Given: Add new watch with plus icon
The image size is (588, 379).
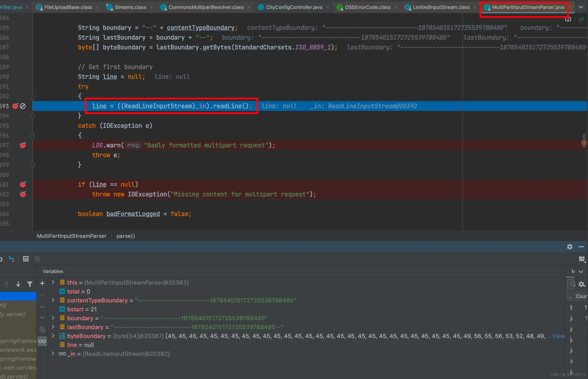Looking at the screenshot, I should tap(42, 283).
